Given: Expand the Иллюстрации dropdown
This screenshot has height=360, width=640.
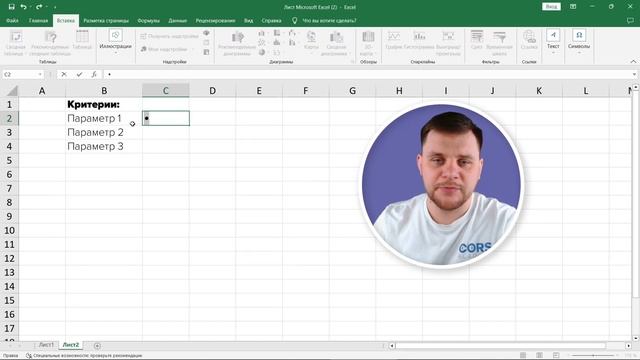Looking at the screenshot, I should [116, 42].
